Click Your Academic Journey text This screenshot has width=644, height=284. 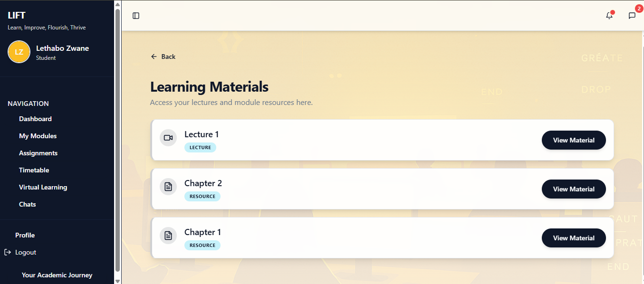[x=57, y=275]
